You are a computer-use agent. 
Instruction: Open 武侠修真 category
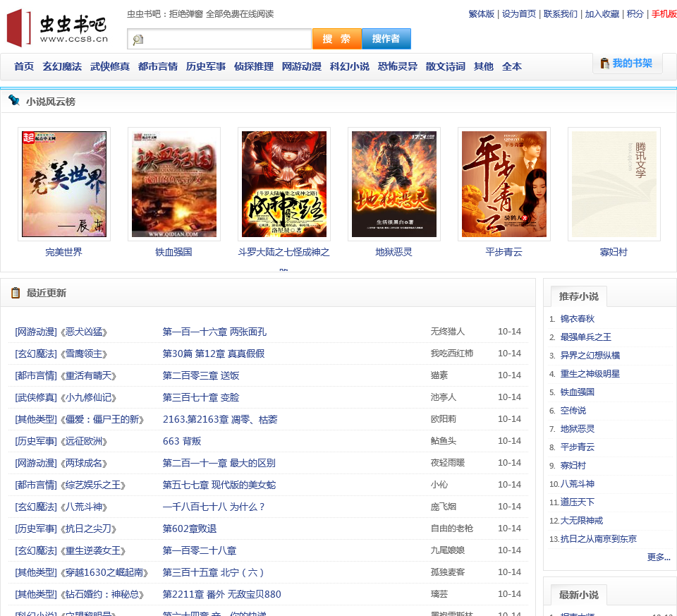[110, 66]
